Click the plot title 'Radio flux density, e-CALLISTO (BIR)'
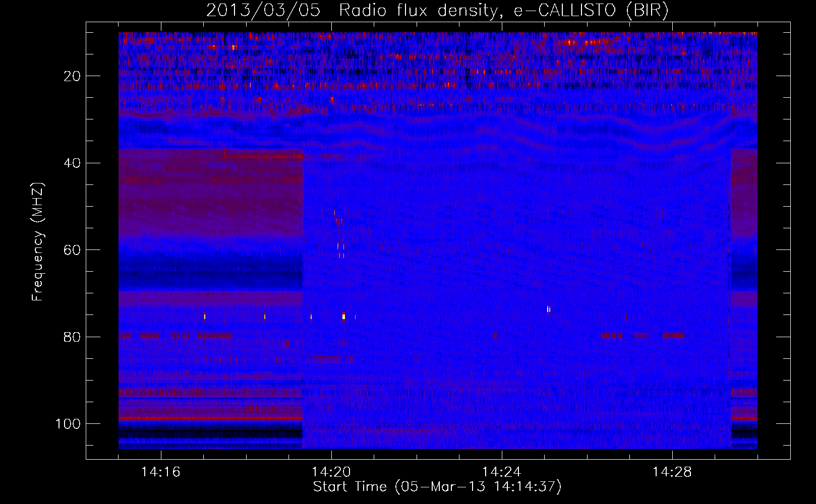Viewport: 816px width, 504px height. (504, 11)
